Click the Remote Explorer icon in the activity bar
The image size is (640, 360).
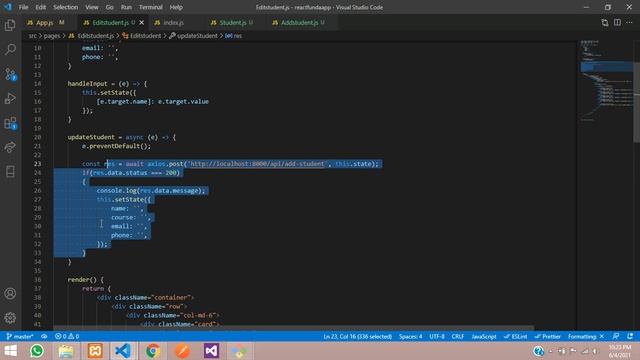[10, 147]
